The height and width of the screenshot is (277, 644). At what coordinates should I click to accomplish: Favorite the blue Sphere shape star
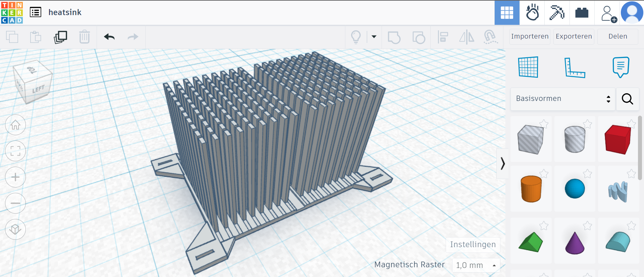pyautogui.click(x=587, y=174)
